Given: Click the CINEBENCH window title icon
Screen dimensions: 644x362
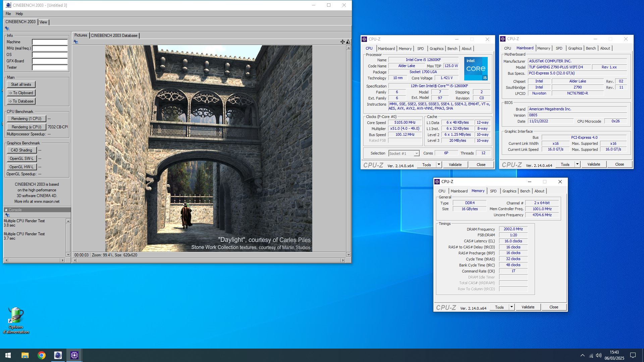Looking at the screenshot, I should (x=8, y=5).
